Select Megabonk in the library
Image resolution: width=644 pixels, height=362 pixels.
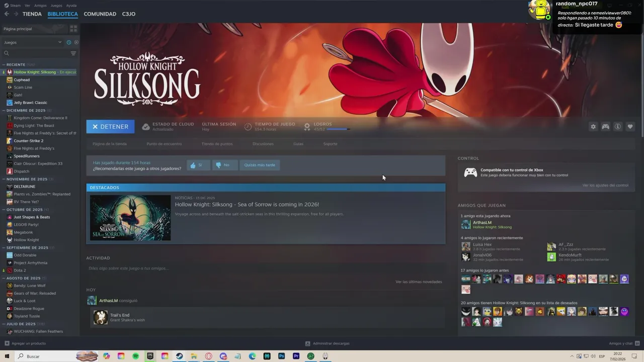pyautogui.click(x=23, y=232)
